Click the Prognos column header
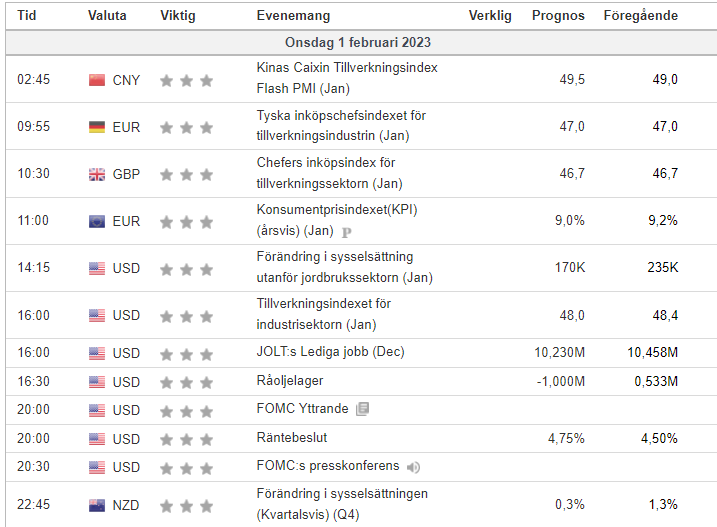The image size is (717, 527). coord(558,16)
